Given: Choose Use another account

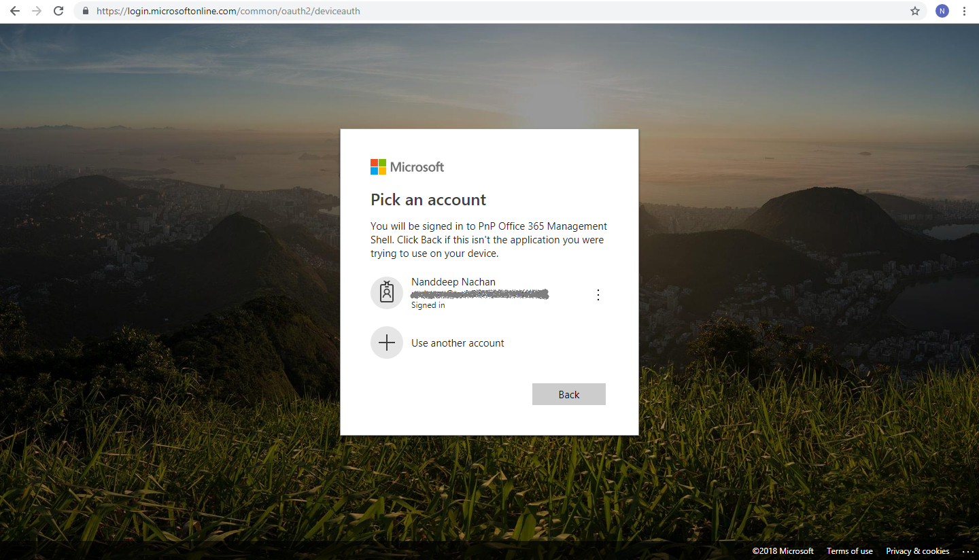Looking at the screenshot, I should [458, 343].
